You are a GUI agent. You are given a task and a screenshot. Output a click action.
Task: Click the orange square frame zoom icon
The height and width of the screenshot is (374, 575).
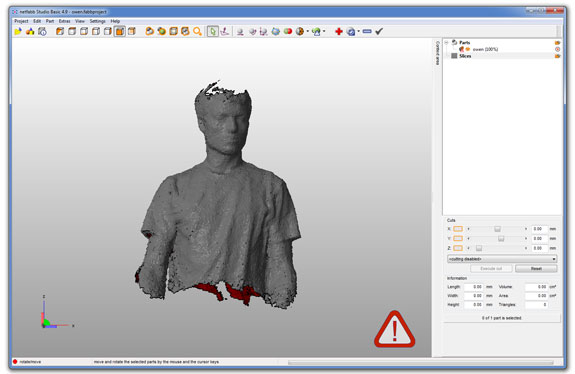pyautogui.click(x=173, y=32)
